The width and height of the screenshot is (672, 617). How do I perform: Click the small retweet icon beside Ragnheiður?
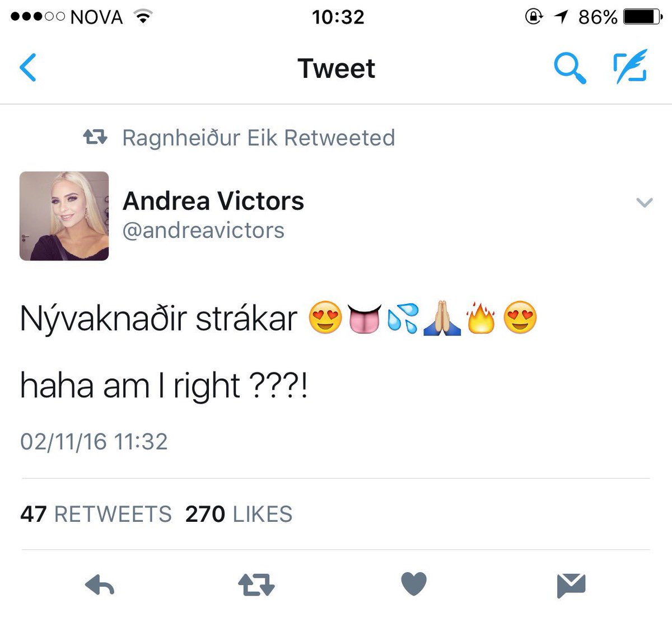pyautogui.click(x=95, y=137)
